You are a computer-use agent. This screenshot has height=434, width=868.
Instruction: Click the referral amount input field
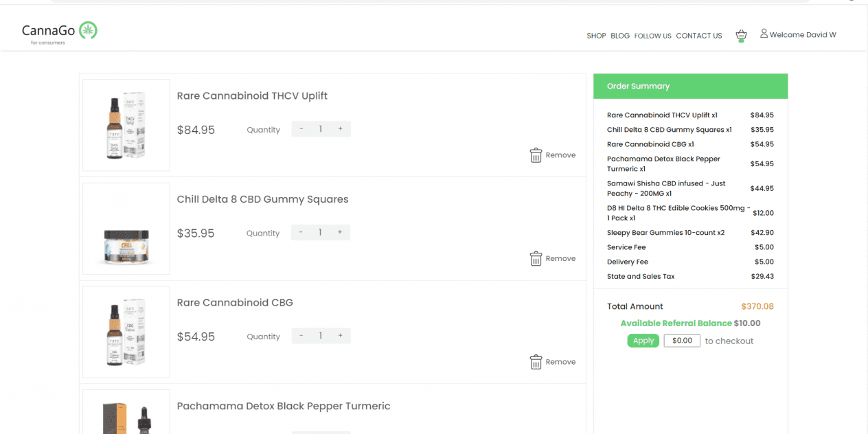click(x=682, y=341)
